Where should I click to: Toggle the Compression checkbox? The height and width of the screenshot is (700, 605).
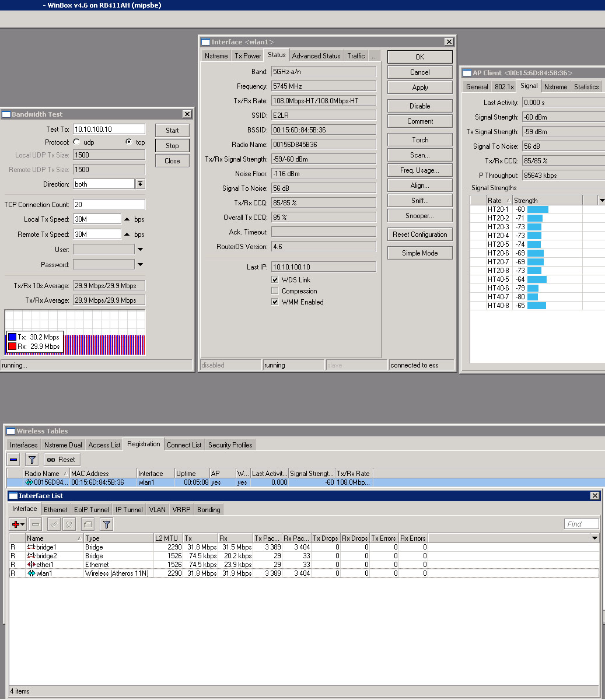point(275,291)
